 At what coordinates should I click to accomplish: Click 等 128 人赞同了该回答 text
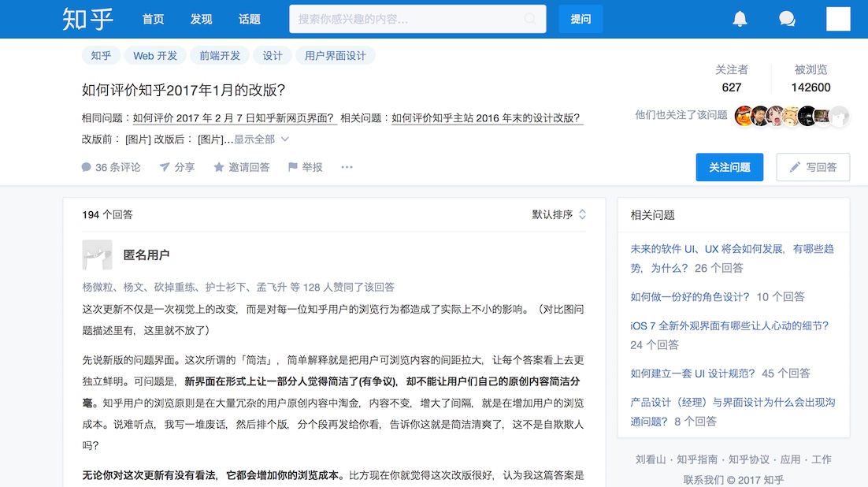pyautogui.click(x=342, y=287)
